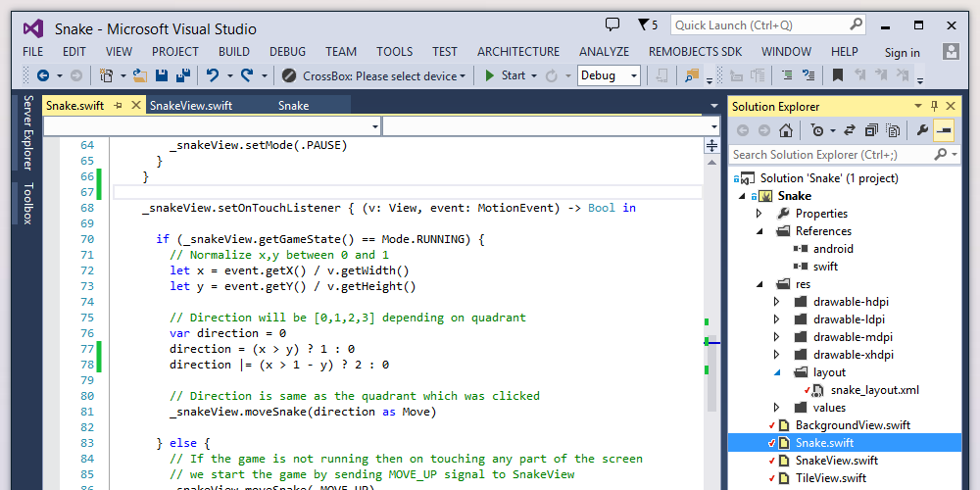Image resolution: width=980 pixels, height=490 pixels.
Task: Click the Undo arrow icon
Action: (x=212, y=75)
